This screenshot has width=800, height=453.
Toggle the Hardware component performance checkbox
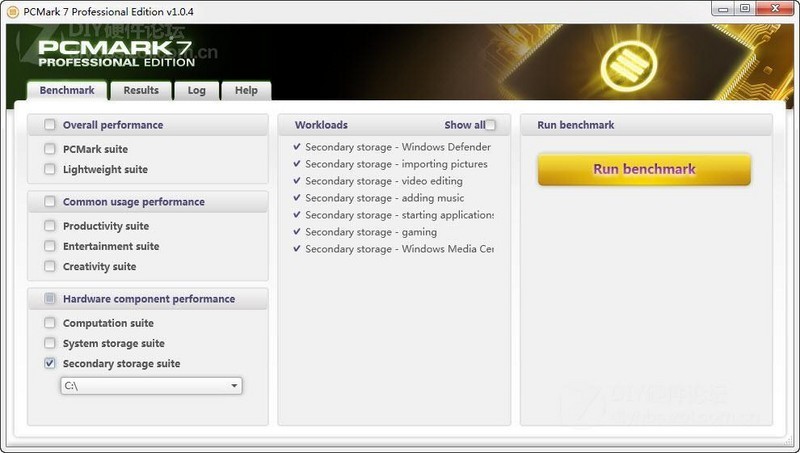click(49, 298)
